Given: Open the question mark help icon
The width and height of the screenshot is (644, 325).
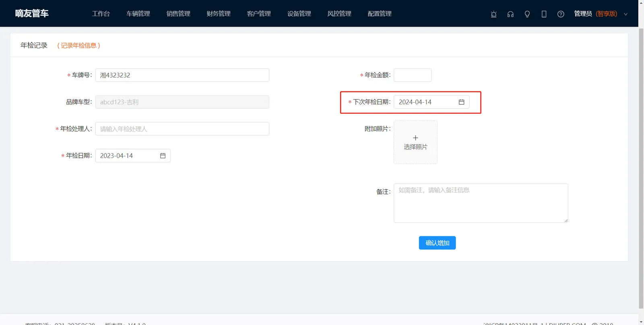Looking at the screenshot, I should [x=561, y=14].
